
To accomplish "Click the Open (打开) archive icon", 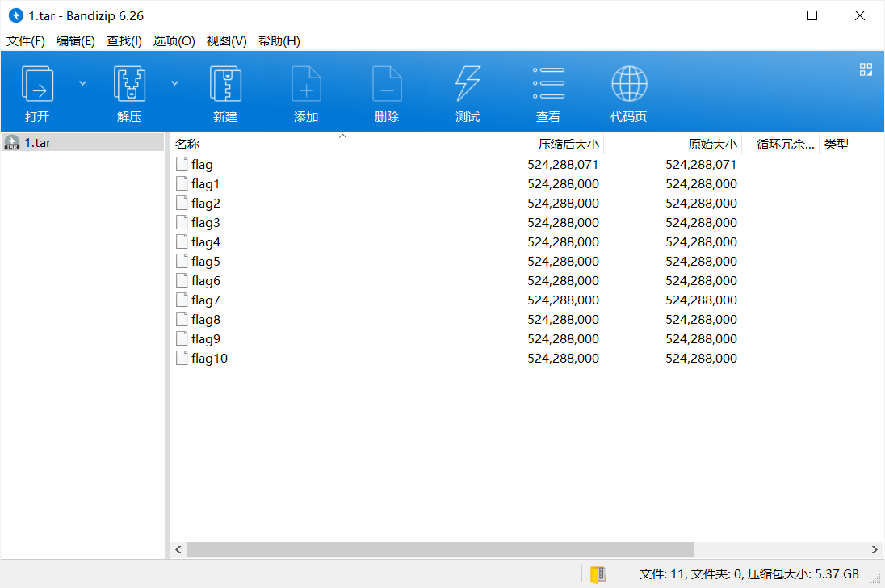I will 37,84.
